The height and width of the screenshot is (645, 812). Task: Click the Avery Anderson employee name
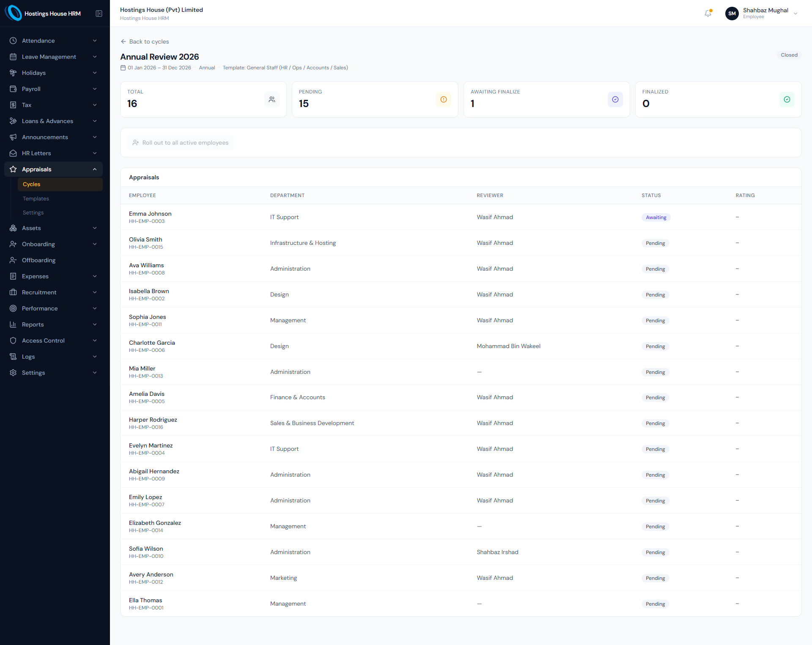151,574
